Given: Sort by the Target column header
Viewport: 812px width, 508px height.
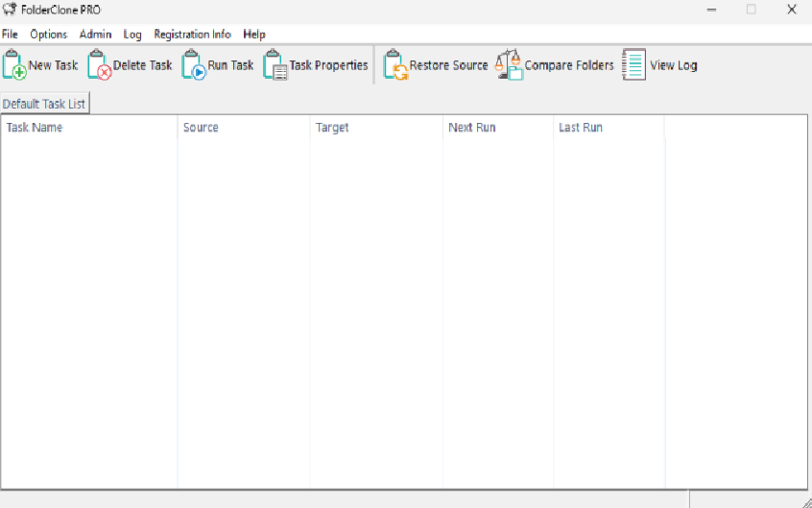Looking at the screenshot, I should (376, 128).
